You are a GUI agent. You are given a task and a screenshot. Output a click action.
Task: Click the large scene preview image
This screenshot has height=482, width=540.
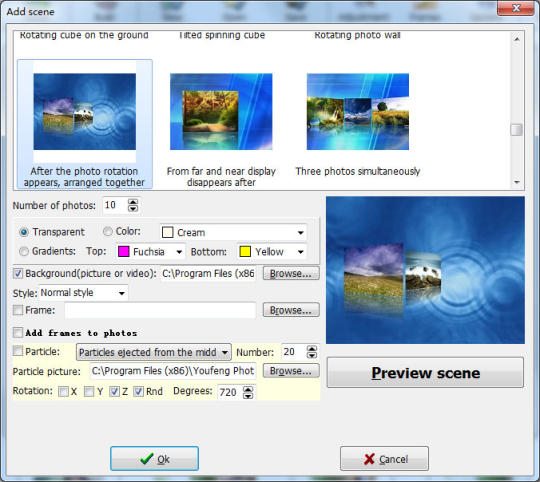425,270
